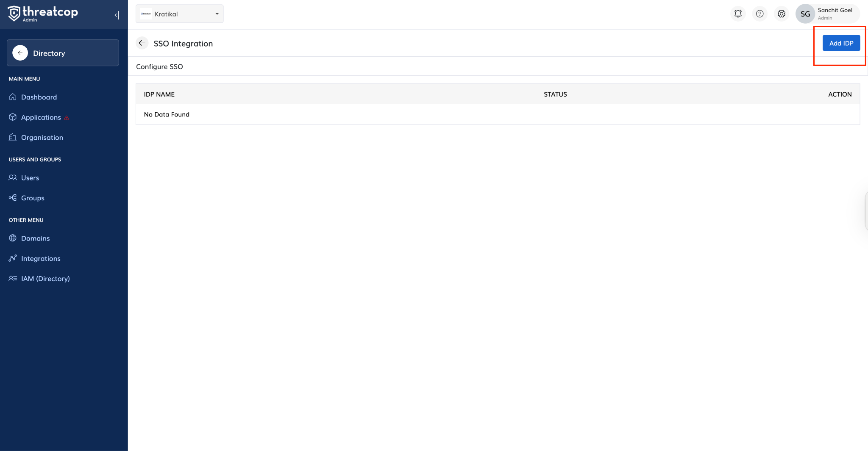Click the Directory back arrow circle
Viewport: 868px width, 451px height.
[x=20, y=53]
